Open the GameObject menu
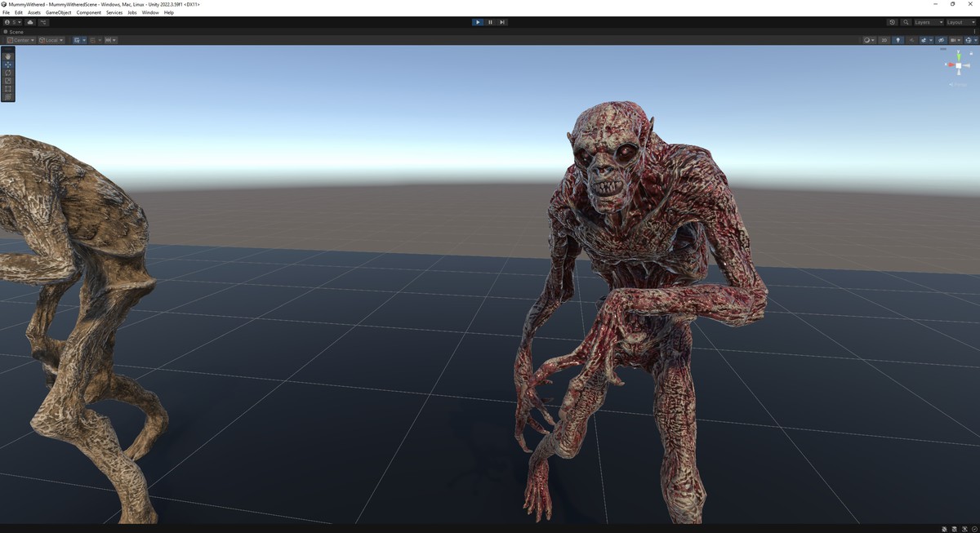 tap(58, 12)
